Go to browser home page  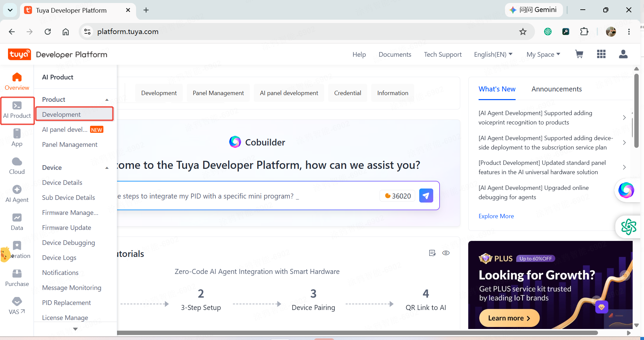tap(66, 32)
